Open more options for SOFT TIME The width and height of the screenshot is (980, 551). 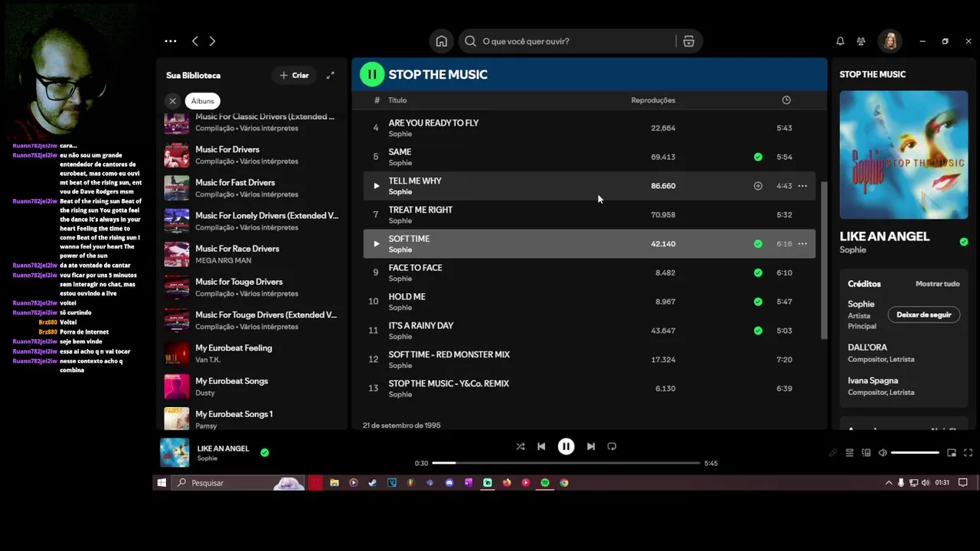coord(802,244)
